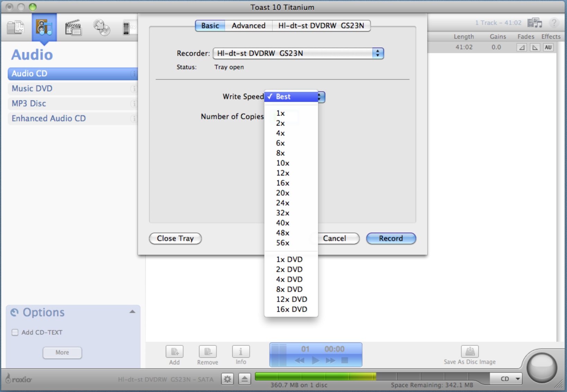Select the Audio category icon
The width and height of the screenshot is (567, 392).
click(44, 28)
